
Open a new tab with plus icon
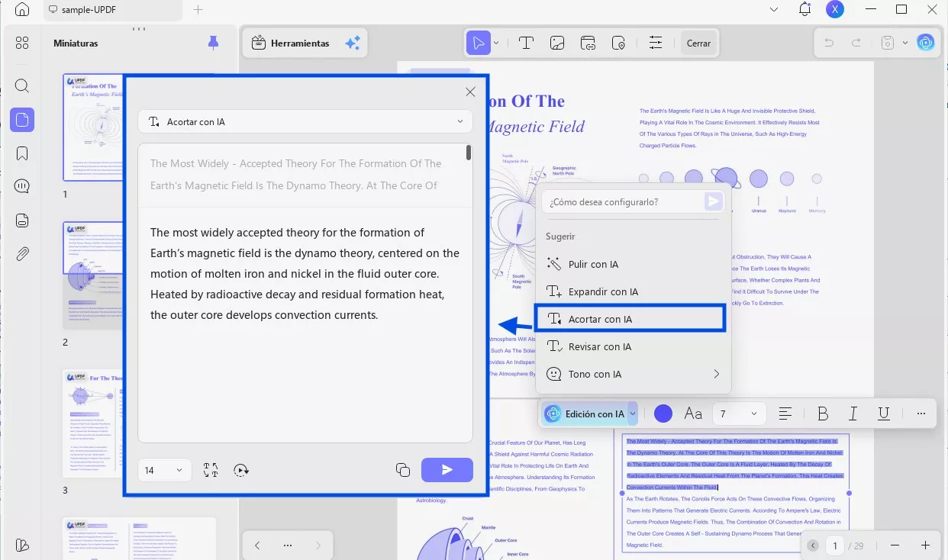[x=198, y=10]
